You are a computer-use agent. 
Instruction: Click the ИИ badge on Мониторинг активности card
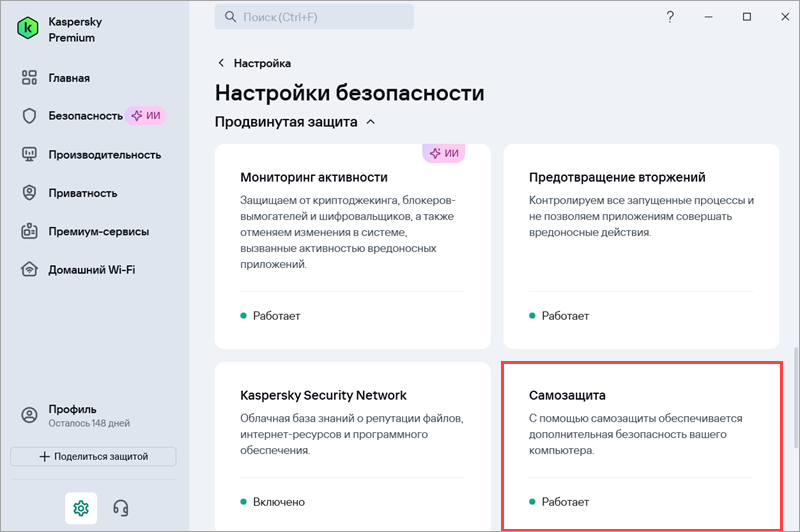click(444, 153)
